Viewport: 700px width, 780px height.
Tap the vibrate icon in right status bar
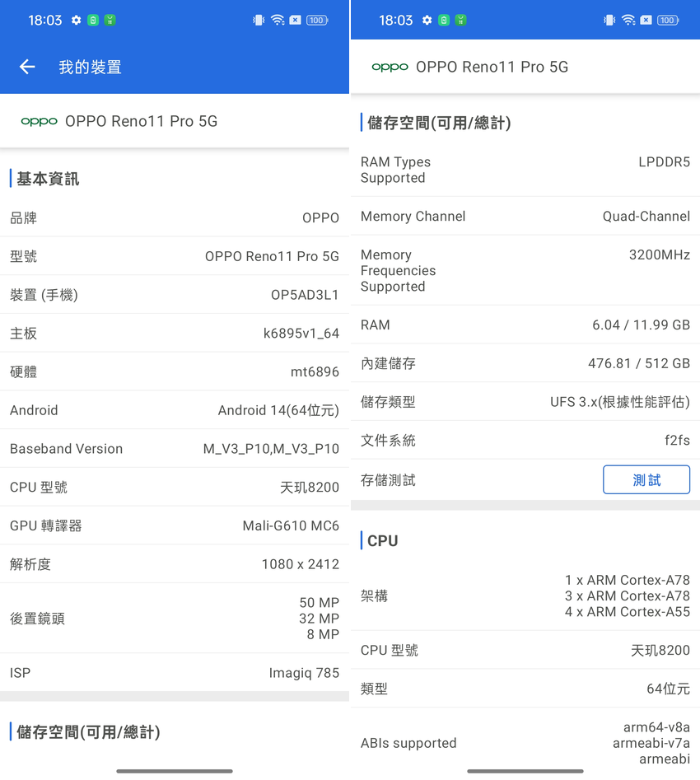pyautogui.click(x=609, y=21)
